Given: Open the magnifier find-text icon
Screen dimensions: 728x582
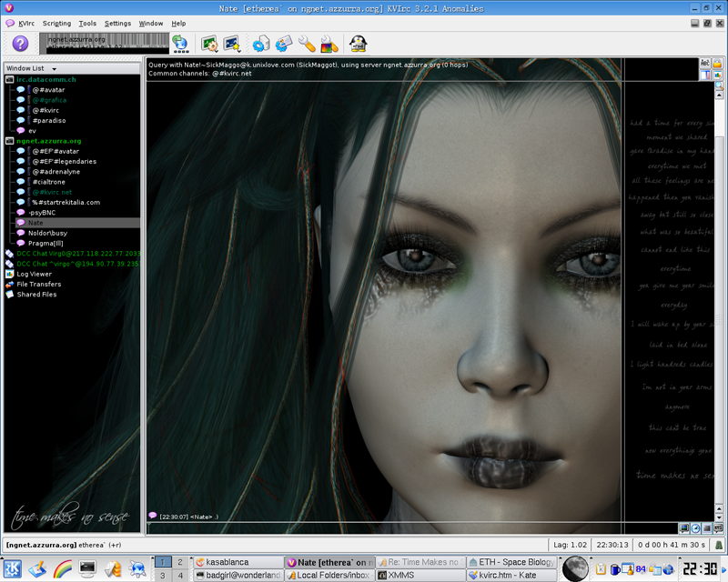Looking at the screenshot, I should [719, 85].
